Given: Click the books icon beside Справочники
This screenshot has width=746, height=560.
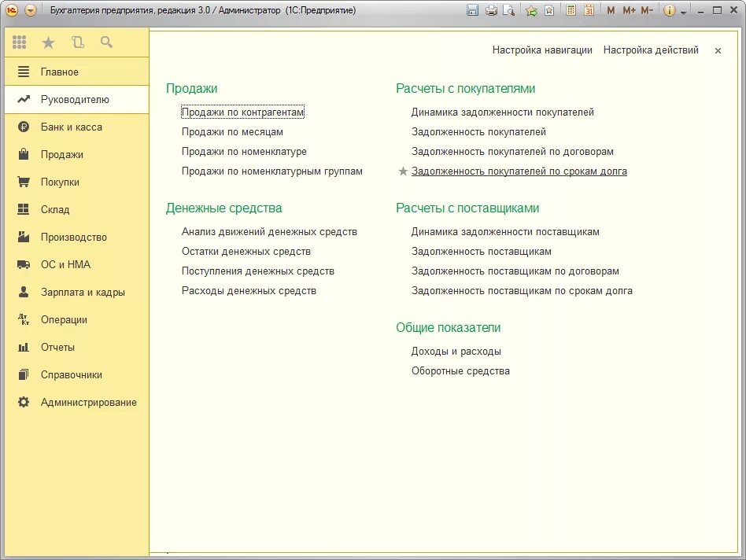Looking at the screenshot, I should point(24,374).
